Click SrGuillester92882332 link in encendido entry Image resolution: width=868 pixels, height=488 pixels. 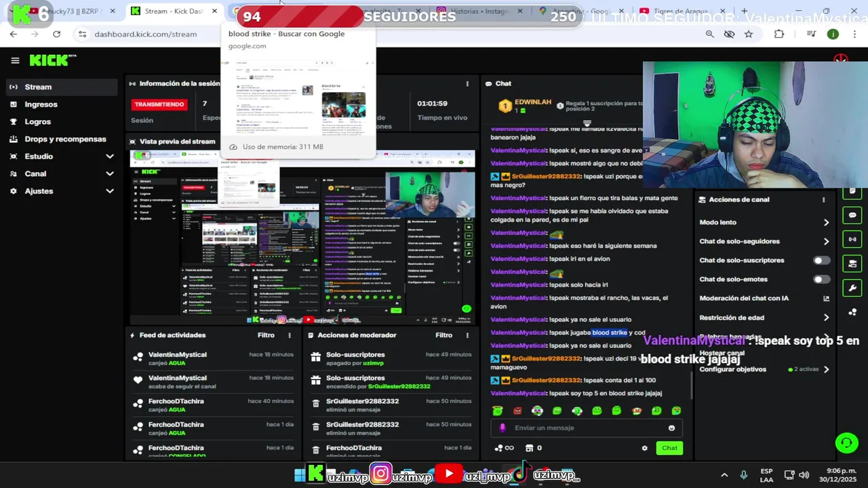click(399, 386)
